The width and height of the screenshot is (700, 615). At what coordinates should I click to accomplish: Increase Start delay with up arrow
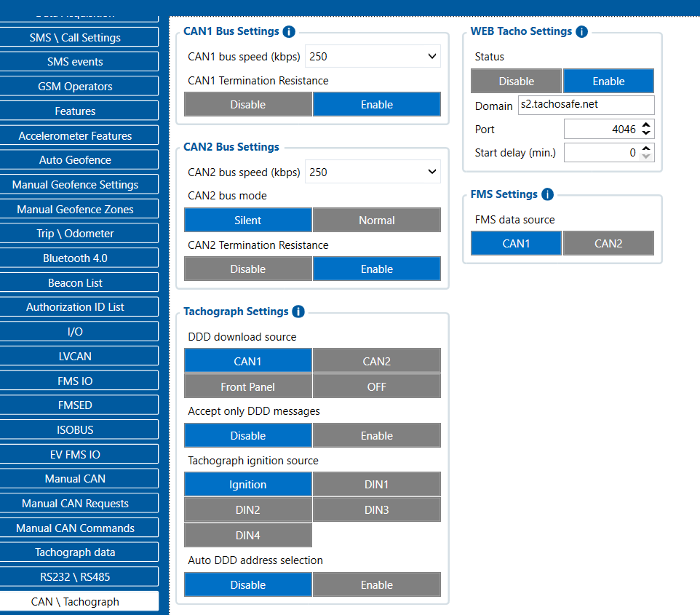pyautogui.click(x=646, y=148)
